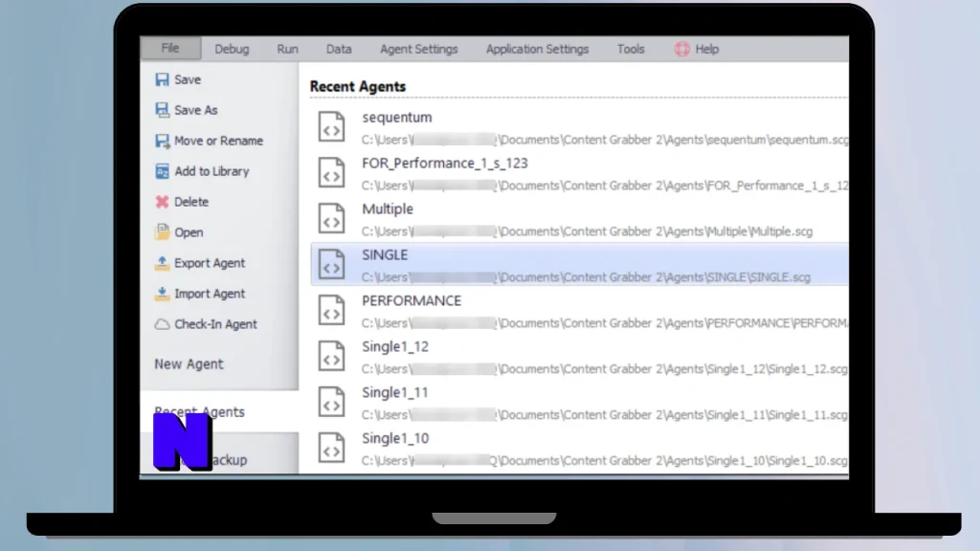Click the Move or Rename icon
The width and height of the screenshot is (980, 551).
pyautogui.click(x=162, y=141)
